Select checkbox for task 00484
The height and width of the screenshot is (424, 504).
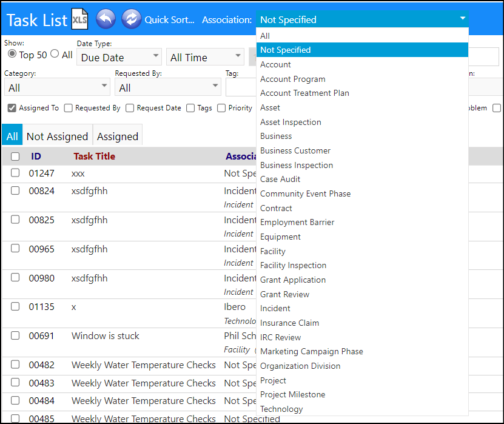click(15, 400)
